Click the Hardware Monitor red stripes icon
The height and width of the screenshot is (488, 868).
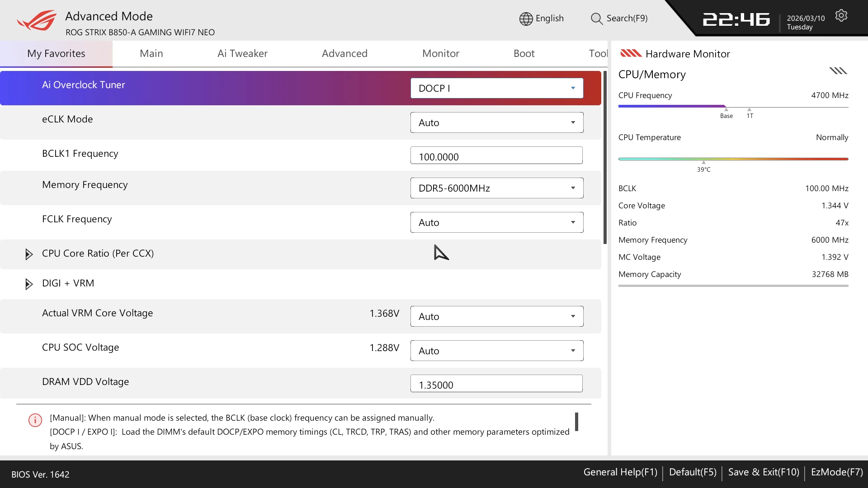(631, 53)
